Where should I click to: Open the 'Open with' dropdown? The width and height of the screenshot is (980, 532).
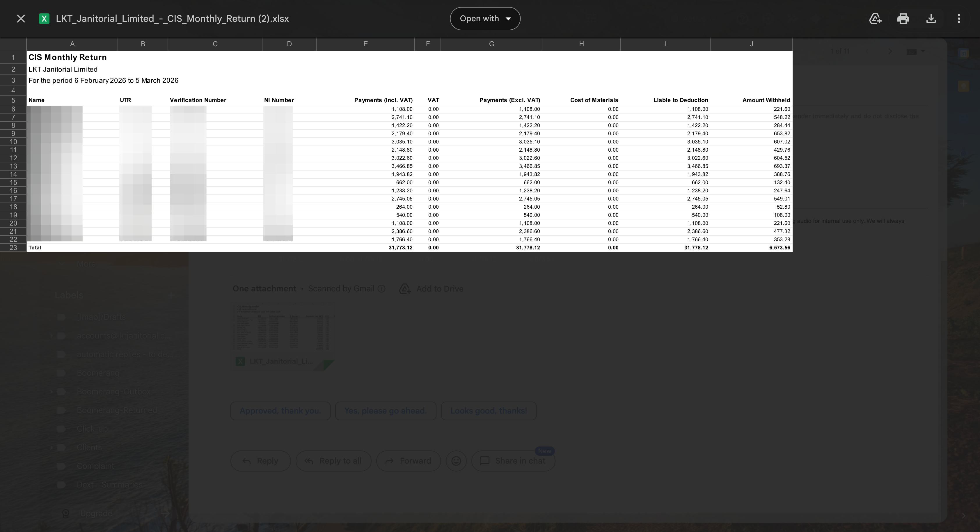coord(485,19)
